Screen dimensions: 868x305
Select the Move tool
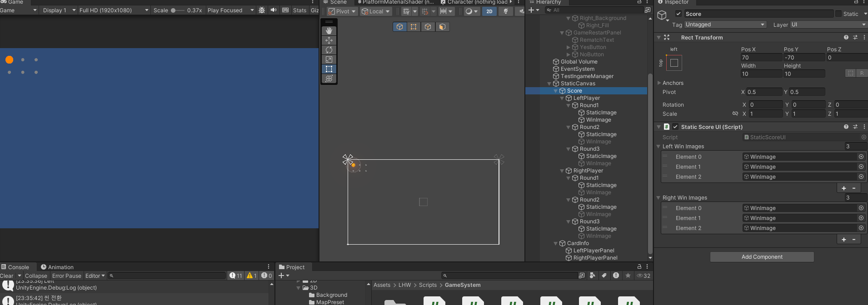[x=329, y=40]
